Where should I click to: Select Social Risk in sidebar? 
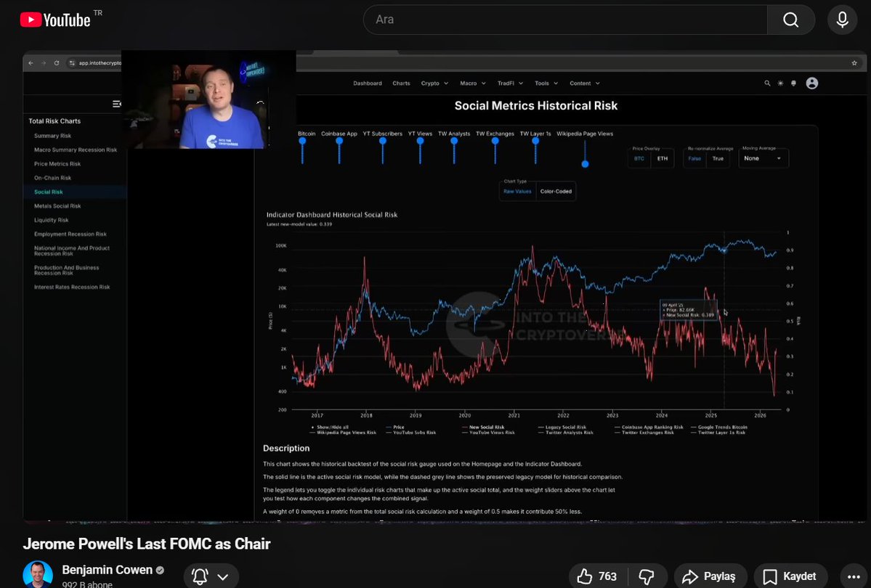pos(49,192)
